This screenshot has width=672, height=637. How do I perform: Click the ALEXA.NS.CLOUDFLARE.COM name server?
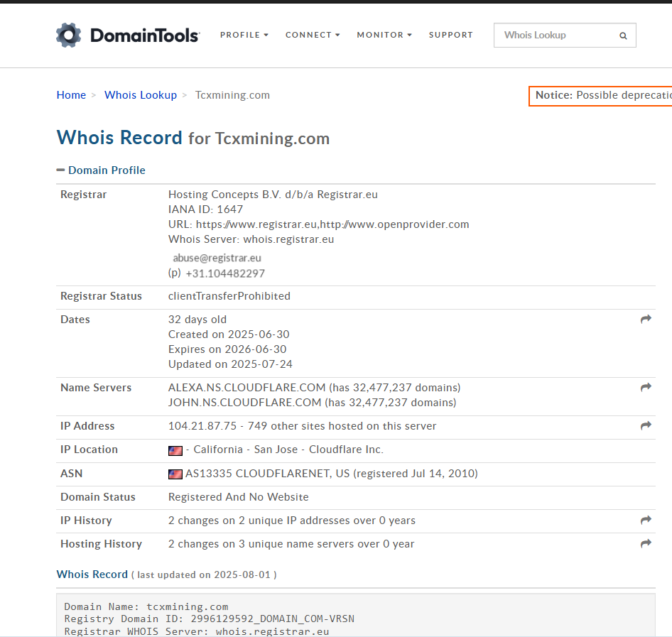247,387
